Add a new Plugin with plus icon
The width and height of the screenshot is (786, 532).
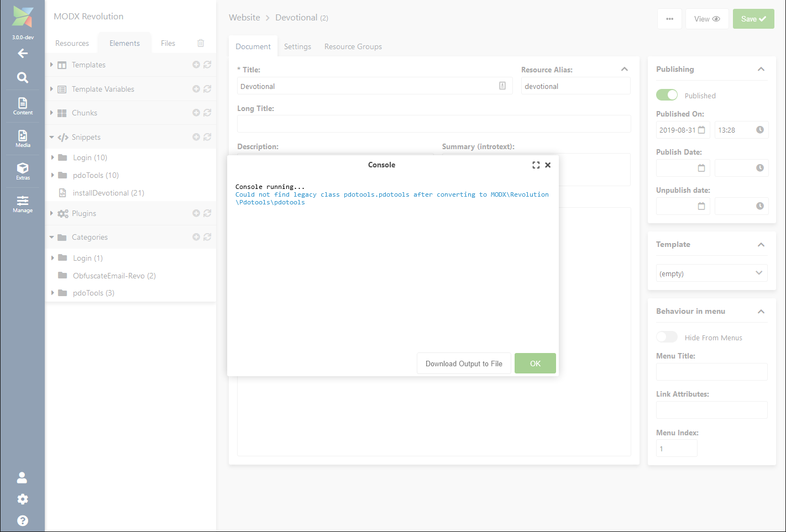(x=196, y=213)
